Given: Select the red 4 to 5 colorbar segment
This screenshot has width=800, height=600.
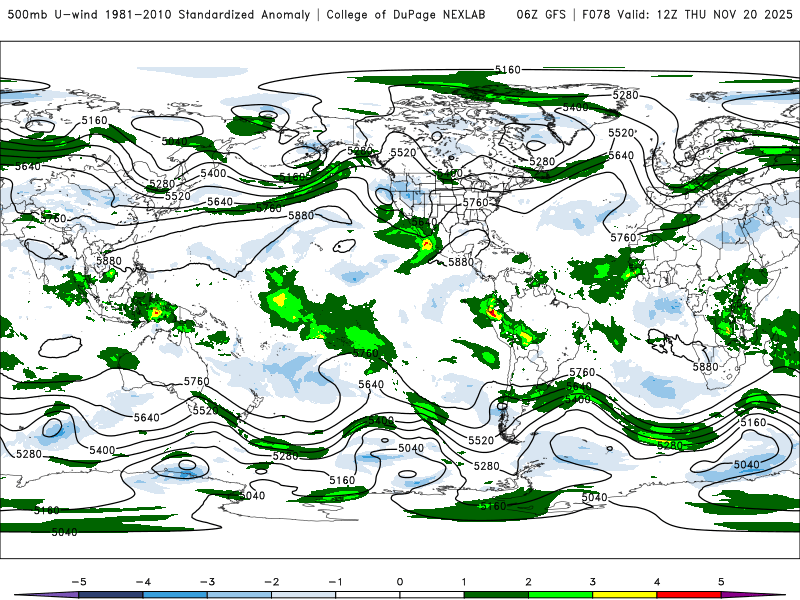Looking at the screenshot, I should pos(689,595).
